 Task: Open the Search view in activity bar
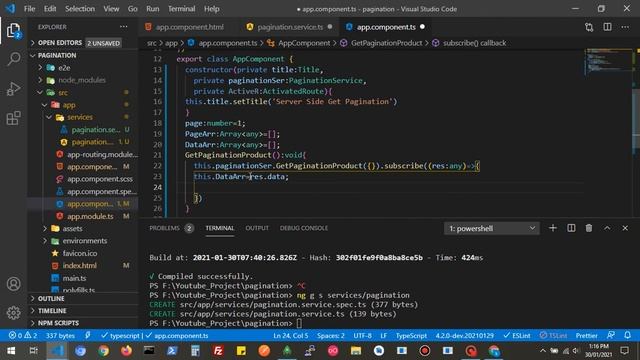[x=13, y=59]
